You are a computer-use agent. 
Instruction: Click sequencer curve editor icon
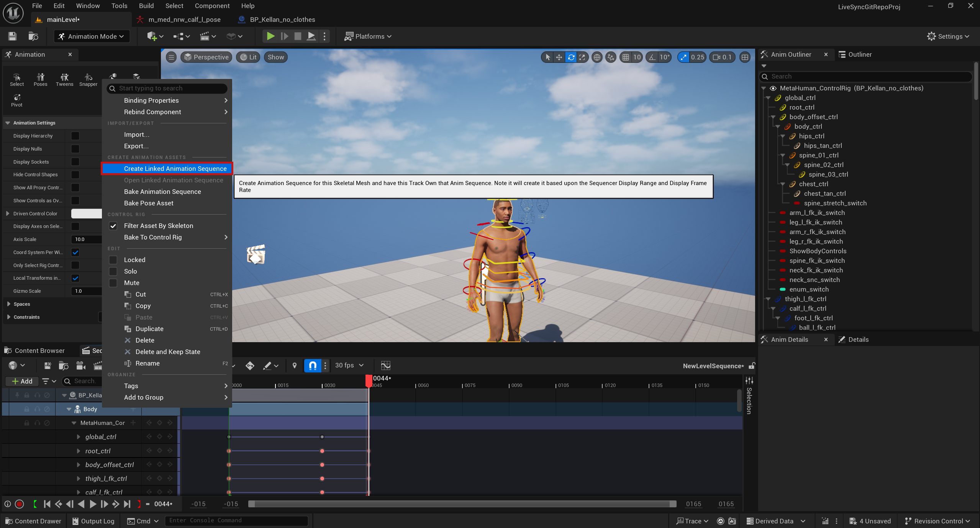(385, 365)
